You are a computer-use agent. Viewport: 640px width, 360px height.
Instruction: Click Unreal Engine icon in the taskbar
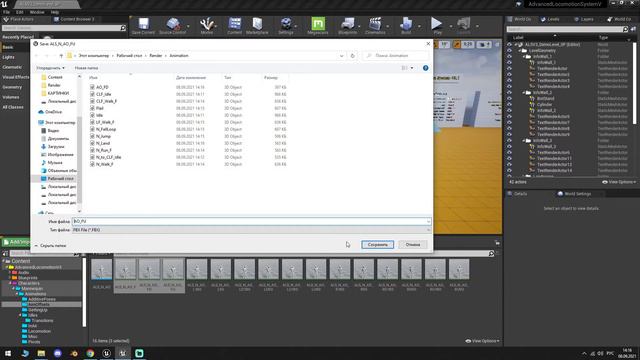point(107,353)
